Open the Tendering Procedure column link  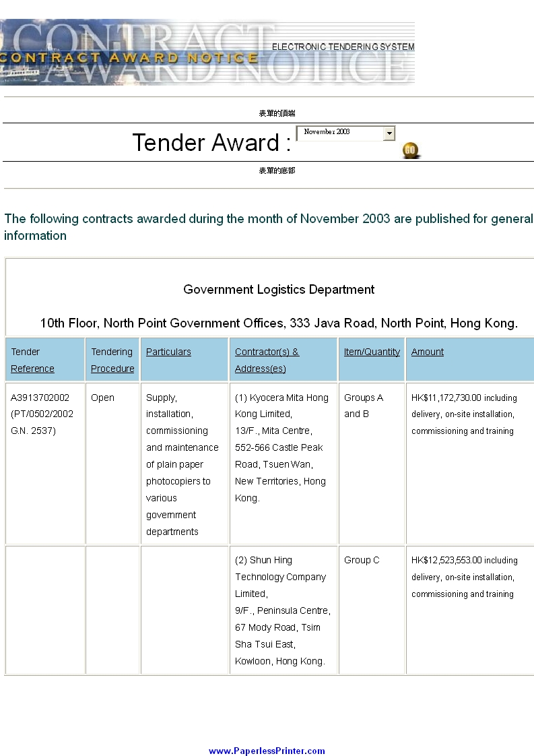(112, 360)
